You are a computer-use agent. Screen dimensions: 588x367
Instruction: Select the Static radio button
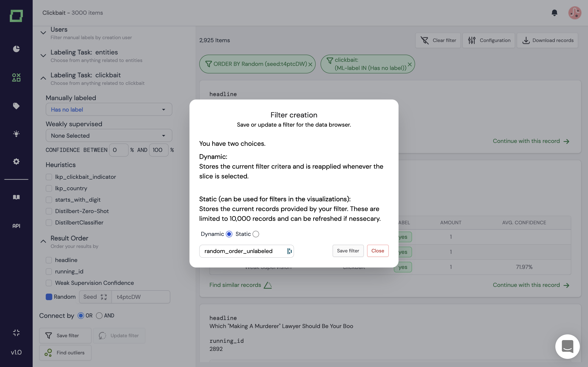point(256,234)
